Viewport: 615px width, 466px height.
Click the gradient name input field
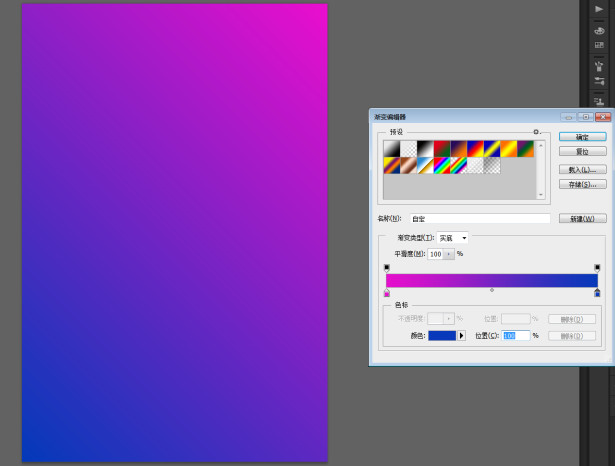pyautogui.click(x=478, y=218)
